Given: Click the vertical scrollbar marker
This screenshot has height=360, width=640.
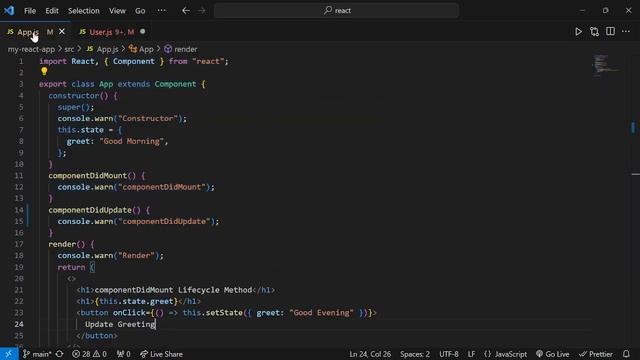Looking at the screenshot, I should click(633, 127).
